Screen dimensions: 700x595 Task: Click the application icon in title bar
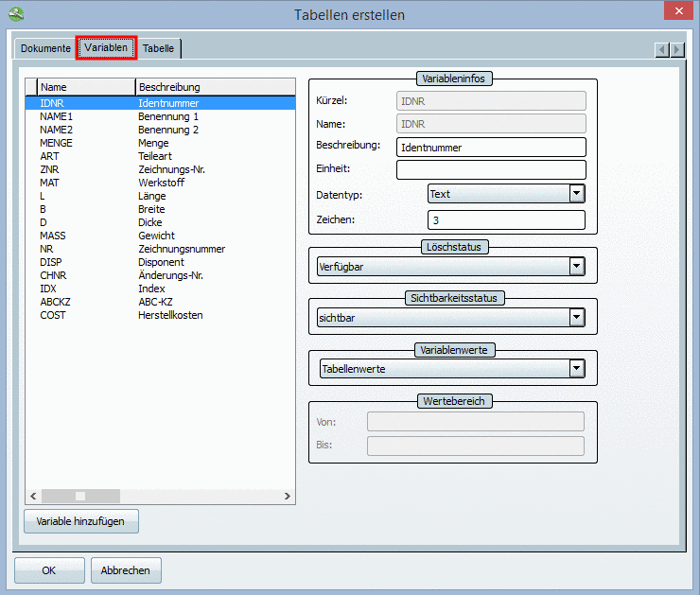(16, 14)
